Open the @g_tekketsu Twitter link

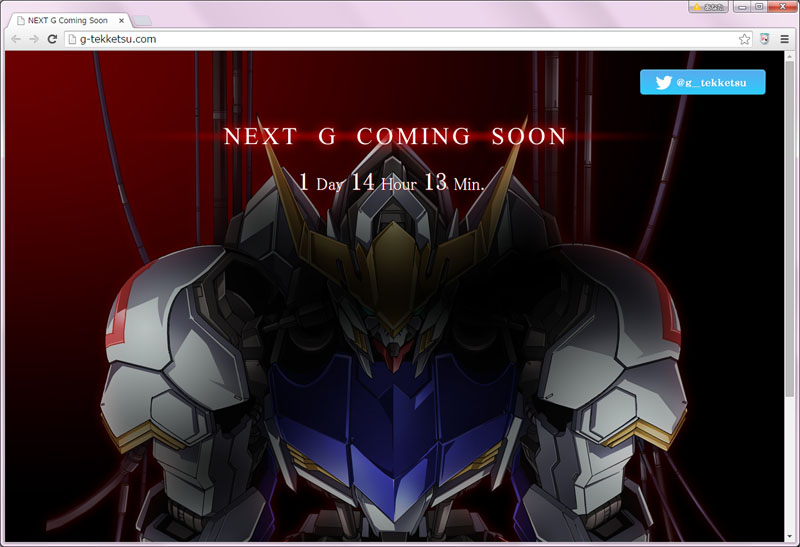[703, 82]
